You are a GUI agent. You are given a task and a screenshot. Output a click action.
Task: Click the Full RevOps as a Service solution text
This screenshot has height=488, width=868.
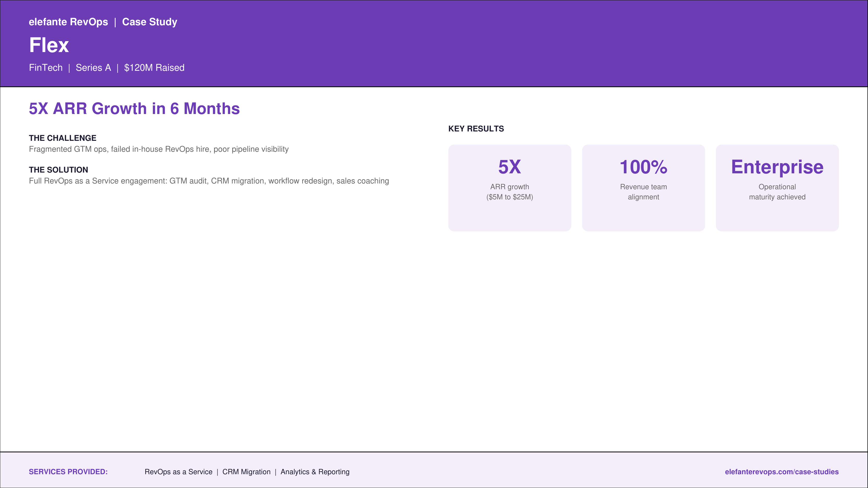click(x=209, y=181)
